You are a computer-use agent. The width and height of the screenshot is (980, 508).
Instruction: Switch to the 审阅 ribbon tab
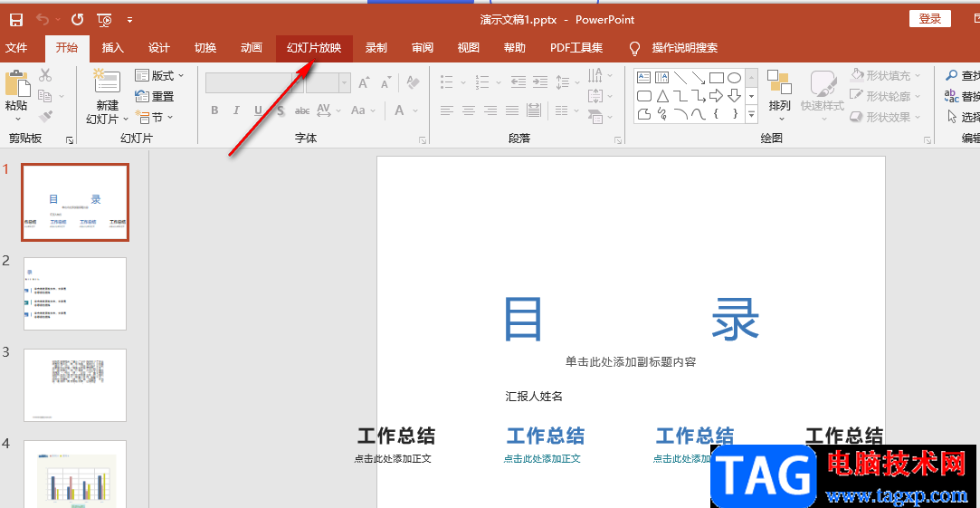[423, 48]
